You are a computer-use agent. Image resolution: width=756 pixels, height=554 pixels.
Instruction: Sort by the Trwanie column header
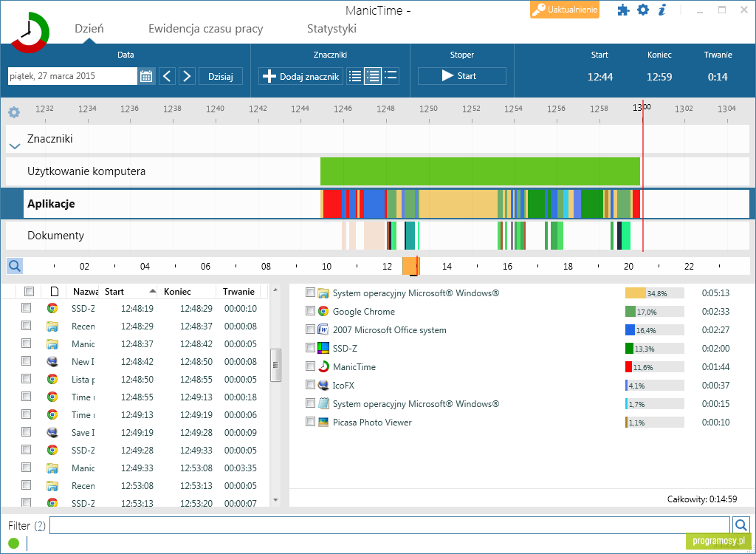pyautogui.click(x=238, y=292)
